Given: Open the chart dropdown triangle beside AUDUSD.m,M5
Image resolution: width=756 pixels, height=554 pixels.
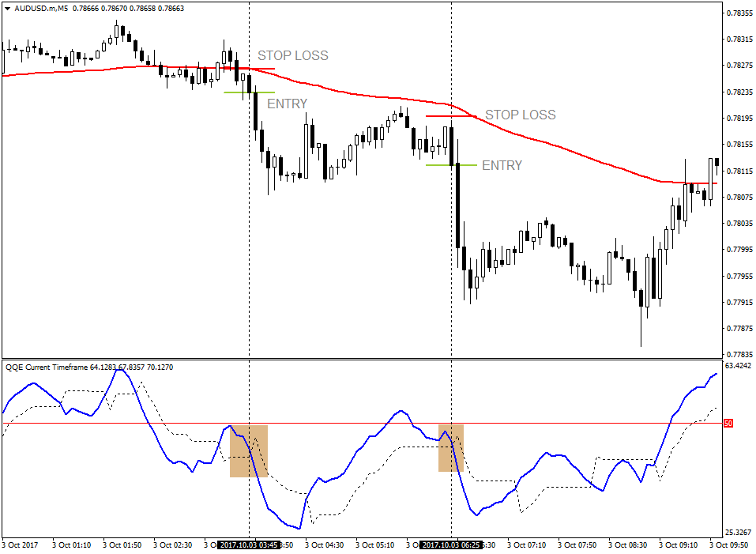Looking at the screenshot, I should pos(8,6).
